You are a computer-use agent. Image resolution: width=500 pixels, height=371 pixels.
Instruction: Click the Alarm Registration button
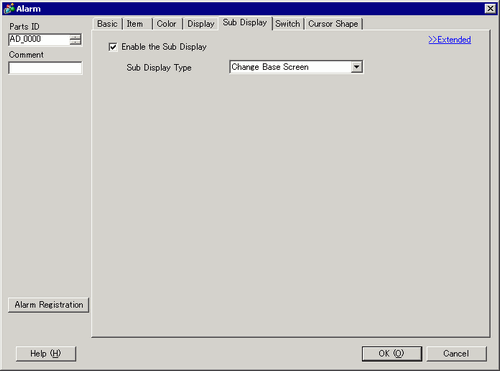[x=49, y=305]
